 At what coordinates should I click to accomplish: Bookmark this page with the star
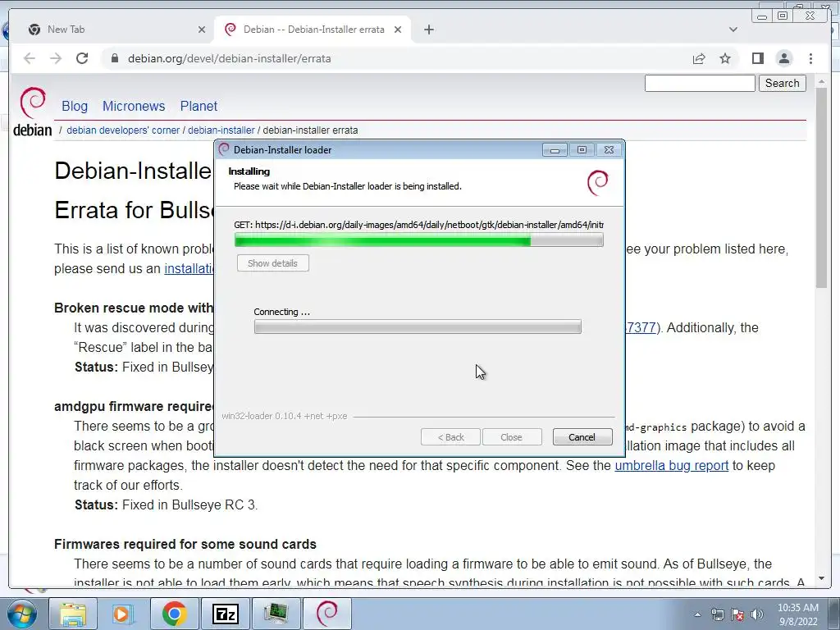click(725, 58)
